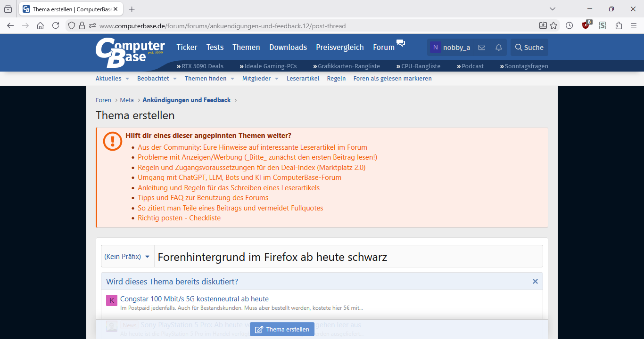
Task: Click the thread title input field
Action: (348, 257)
